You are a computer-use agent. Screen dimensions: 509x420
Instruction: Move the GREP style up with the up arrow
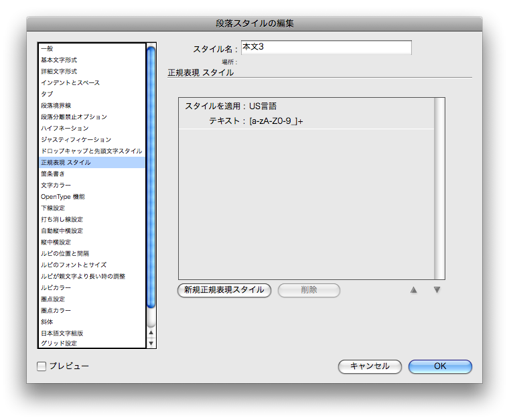414,290
